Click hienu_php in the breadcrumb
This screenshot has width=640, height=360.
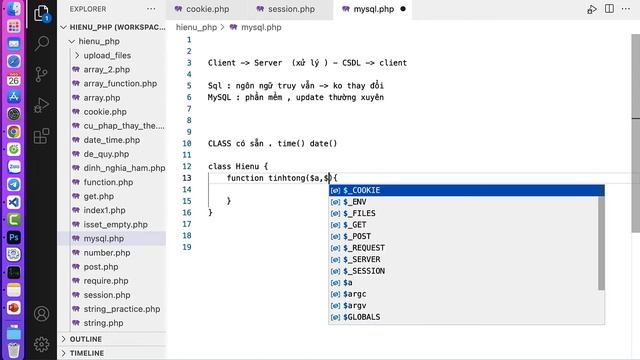[196, 27]
